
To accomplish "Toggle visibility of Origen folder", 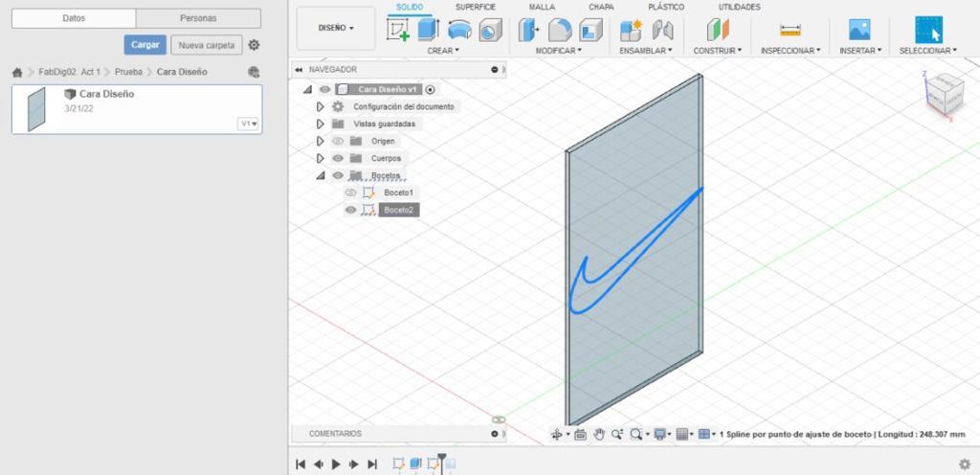I will (338, 141).
